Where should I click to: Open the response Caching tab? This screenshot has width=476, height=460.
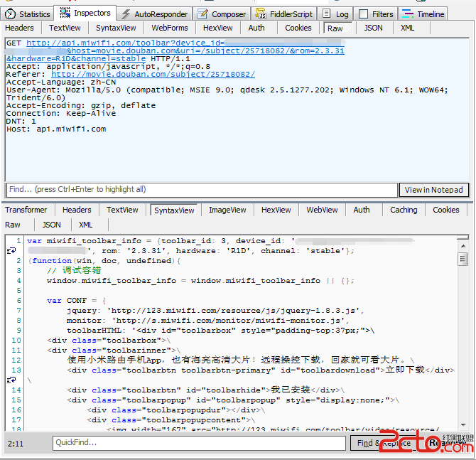(x=404, y=210)
